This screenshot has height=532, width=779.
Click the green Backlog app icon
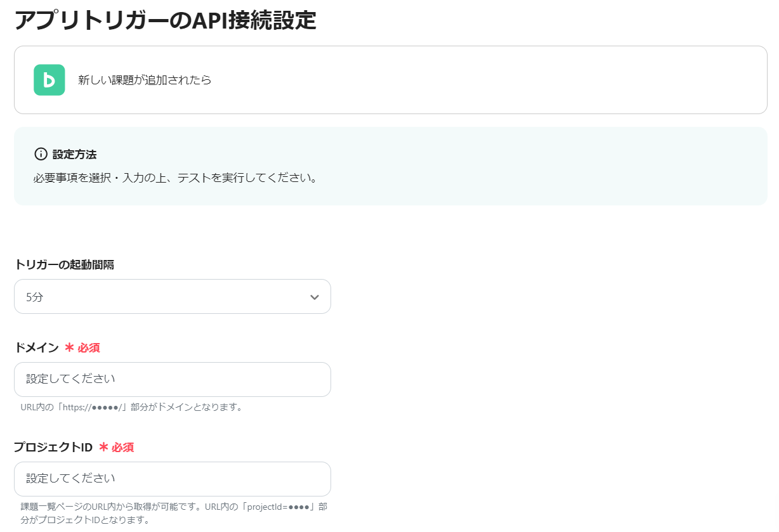49,80
